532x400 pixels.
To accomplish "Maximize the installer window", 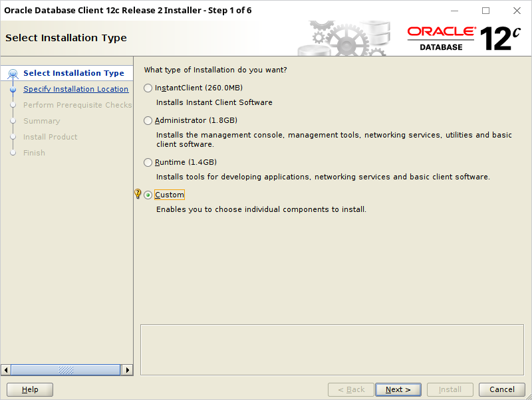I will point(485,11).
